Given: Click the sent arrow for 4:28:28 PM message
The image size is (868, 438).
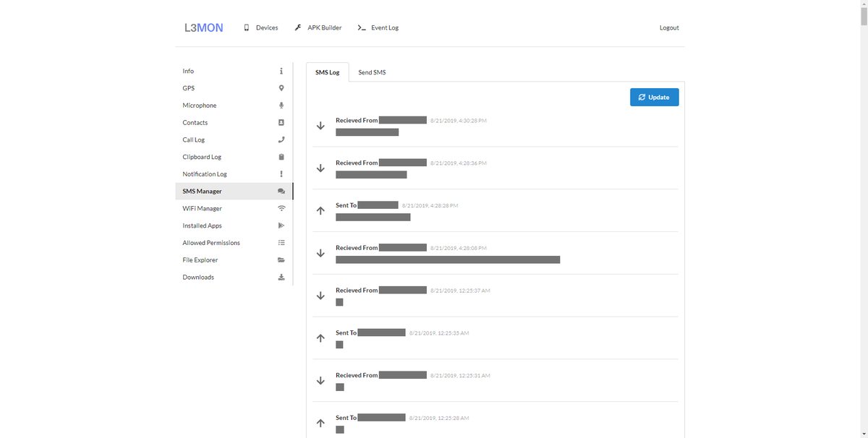Looking at the screenshot, I should point(320,211).
